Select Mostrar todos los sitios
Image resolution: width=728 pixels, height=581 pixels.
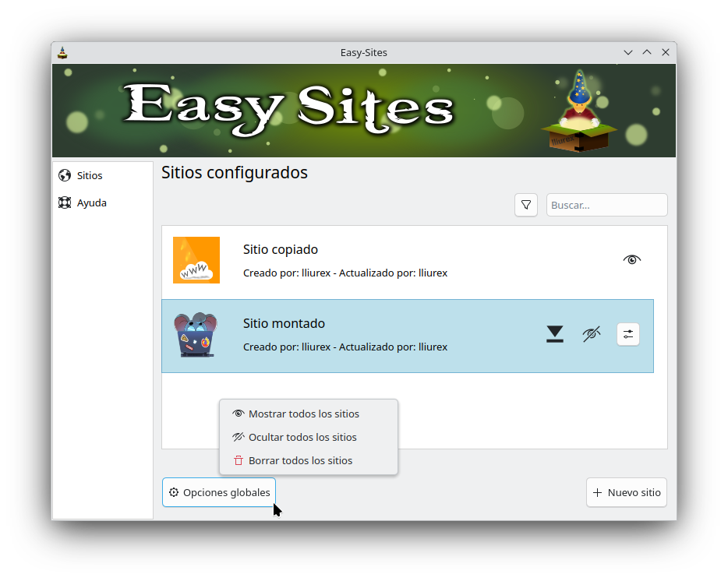click(303, 414)
